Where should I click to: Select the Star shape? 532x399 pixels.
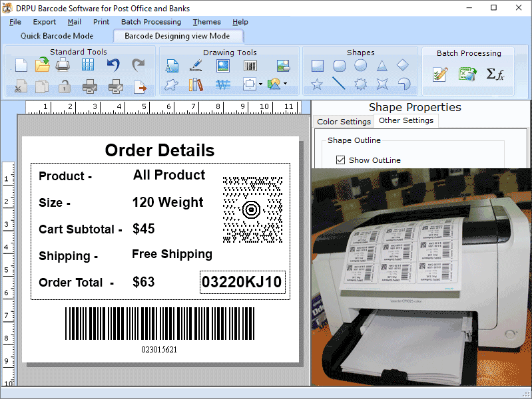click(x=317, y=84)
